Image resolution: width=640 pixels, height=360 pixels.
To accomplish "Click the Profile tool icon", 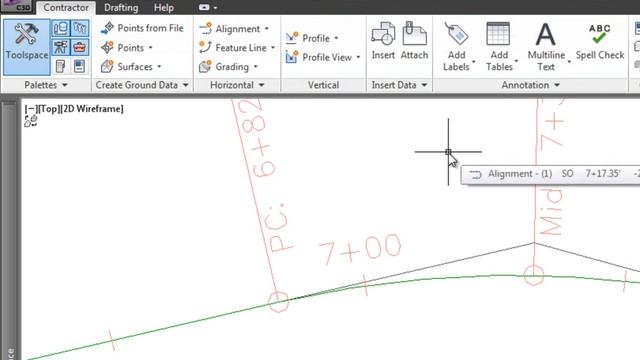I will tap(292, 38).
